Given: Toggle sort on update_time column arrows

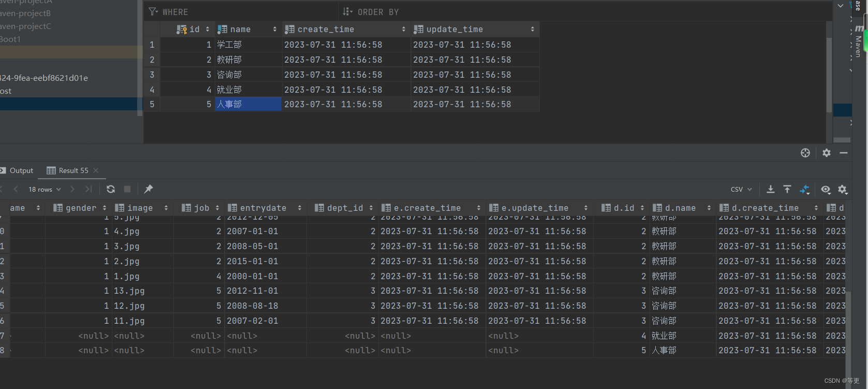Looking at the screenshot, I should point(533,30).
